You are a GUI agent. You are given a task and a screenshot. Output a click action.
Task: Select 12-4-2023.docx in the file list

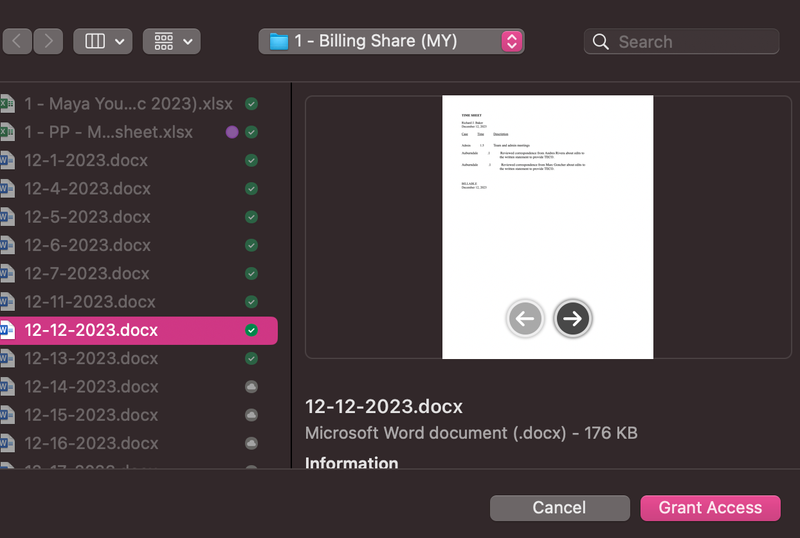tap(138, 189)
